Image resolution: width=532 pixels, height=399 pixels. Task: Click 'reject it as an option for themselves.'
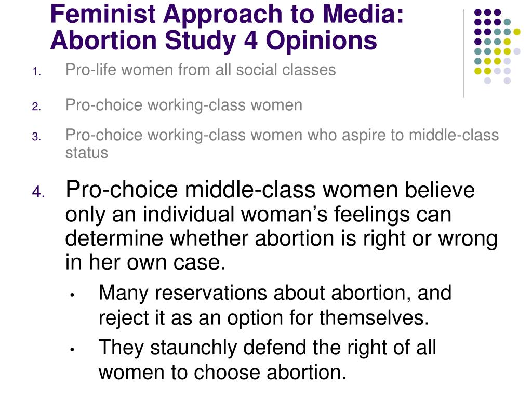264,318
